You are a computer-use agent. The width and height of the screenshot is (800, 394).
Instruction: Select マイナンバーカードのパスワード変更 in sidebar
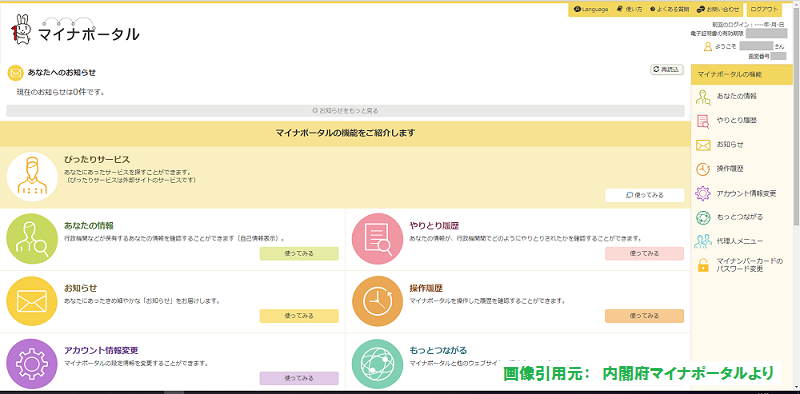coord(749,265)
